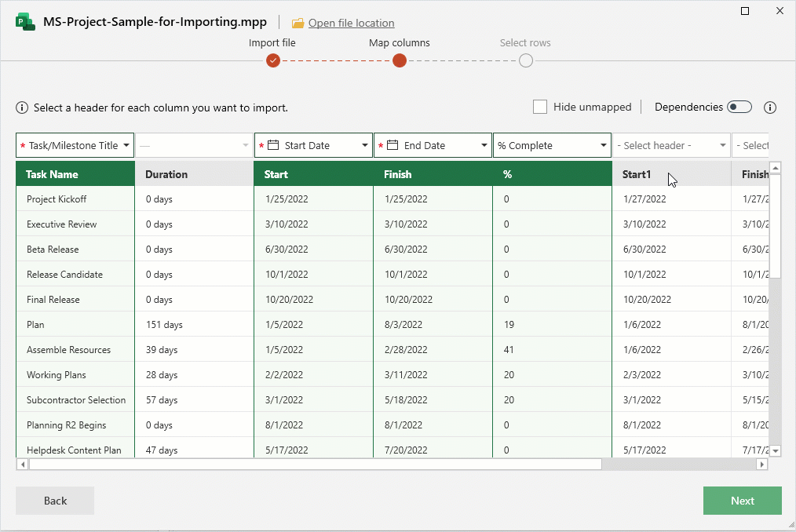Click the red Map columns step circle
This screenshot has height=532, width=796.
click(x=399, y=60)
